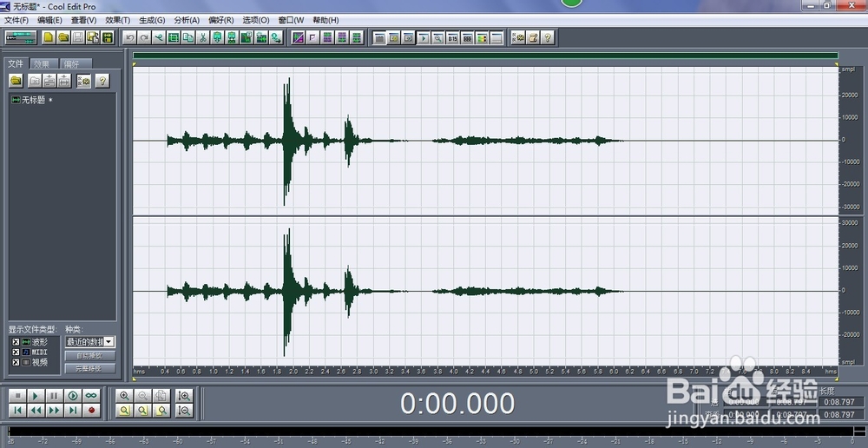Click the magnifier view icon in toolbar

tap(437, 37)
